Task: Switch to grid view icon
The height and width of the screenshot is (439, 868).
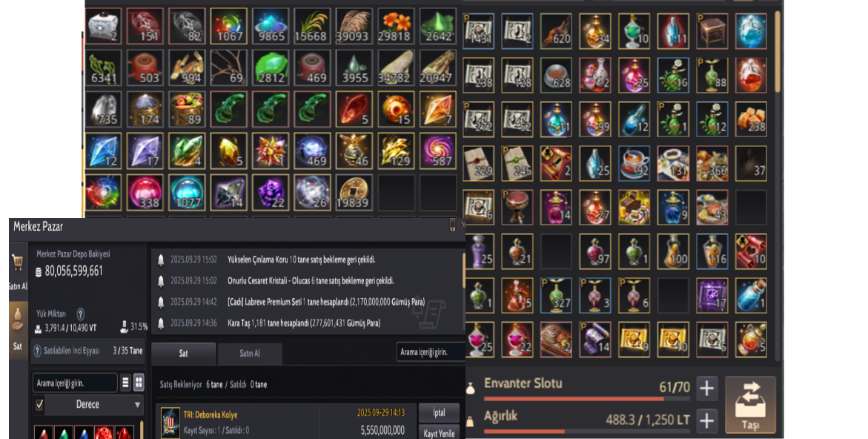Action: pyautogui.click(x=139, y=383)
